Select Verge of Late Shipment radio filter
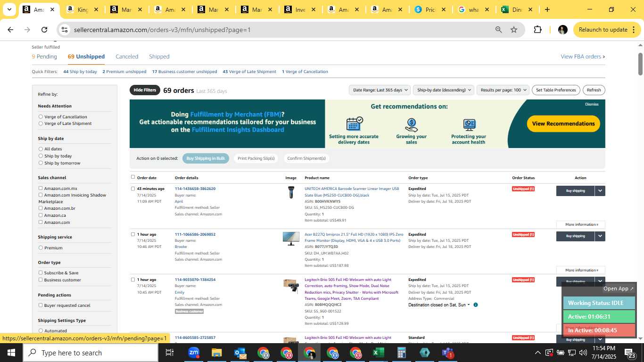This screenshot has width=644, height=362. 41,123
